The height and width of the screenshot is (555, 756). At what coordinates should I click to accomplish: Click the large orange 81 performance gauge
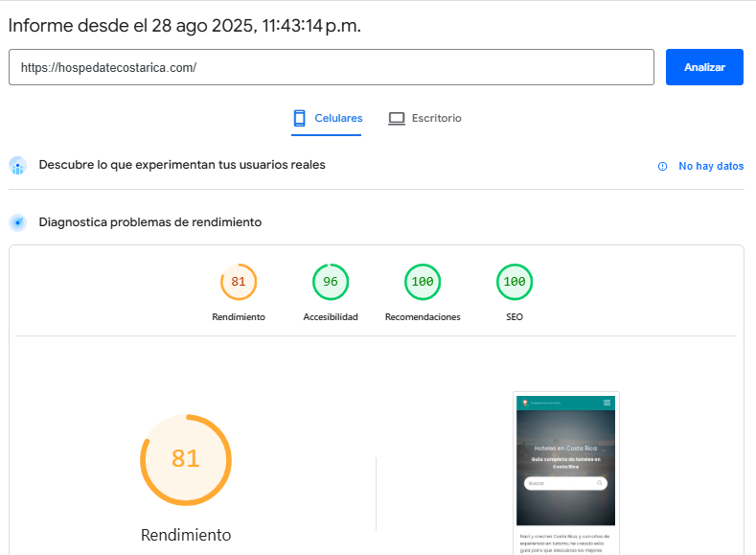[x=186, y=459]
